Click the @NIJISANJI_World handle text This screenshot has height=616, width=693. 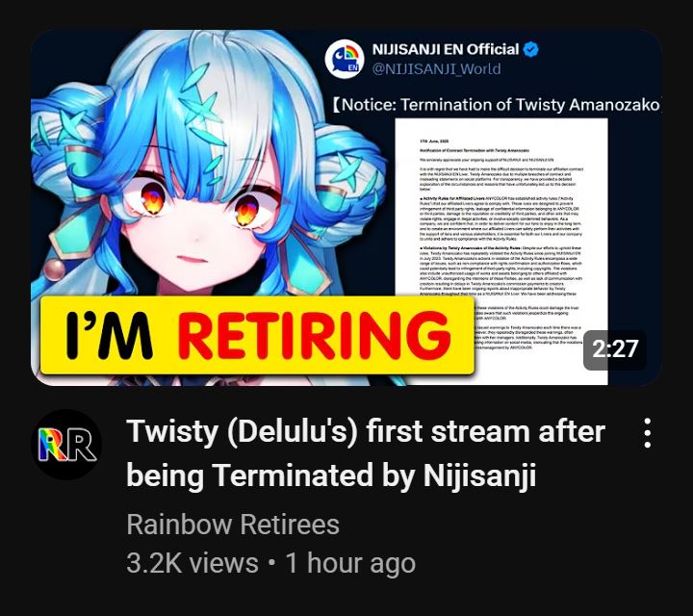point(437,69)
